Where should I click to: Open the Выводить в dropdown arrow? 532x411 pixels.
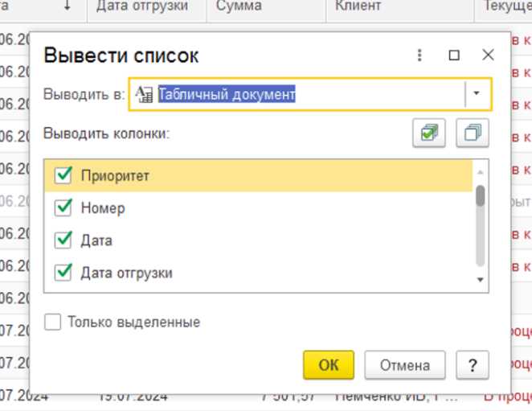coord(477,93)
